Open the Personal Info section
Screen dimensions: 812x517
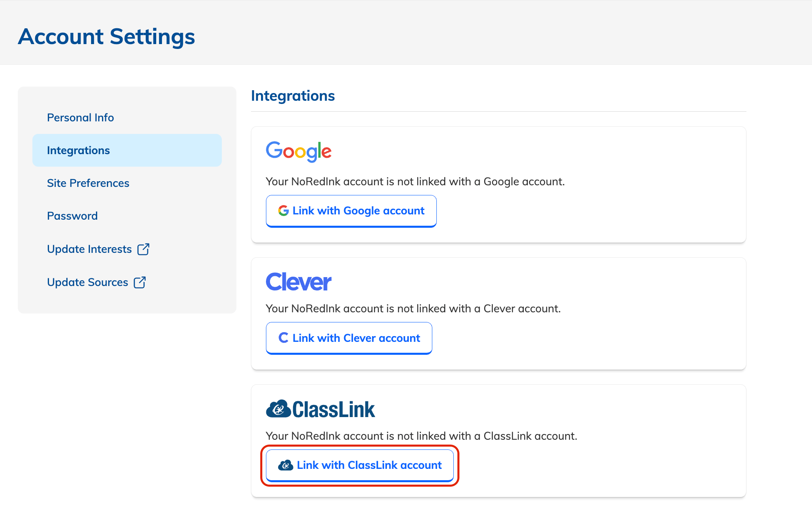(80, 117)
